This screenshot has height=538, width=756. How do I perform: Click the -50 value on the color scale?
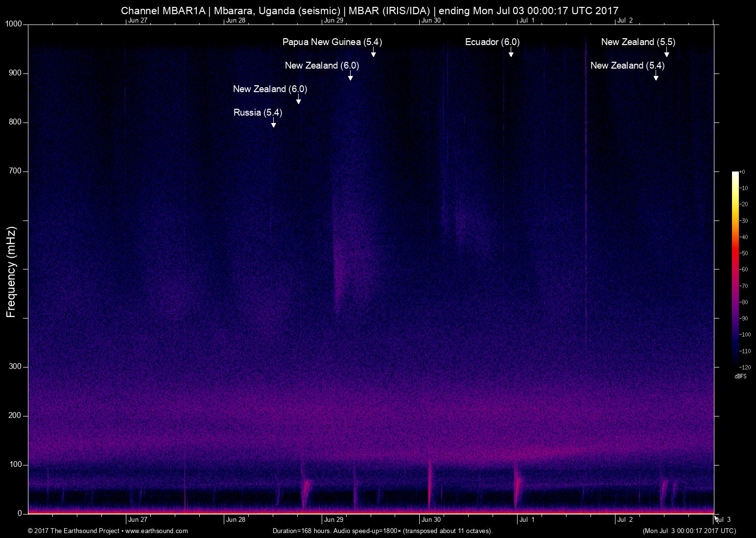(x=744, y=253)
